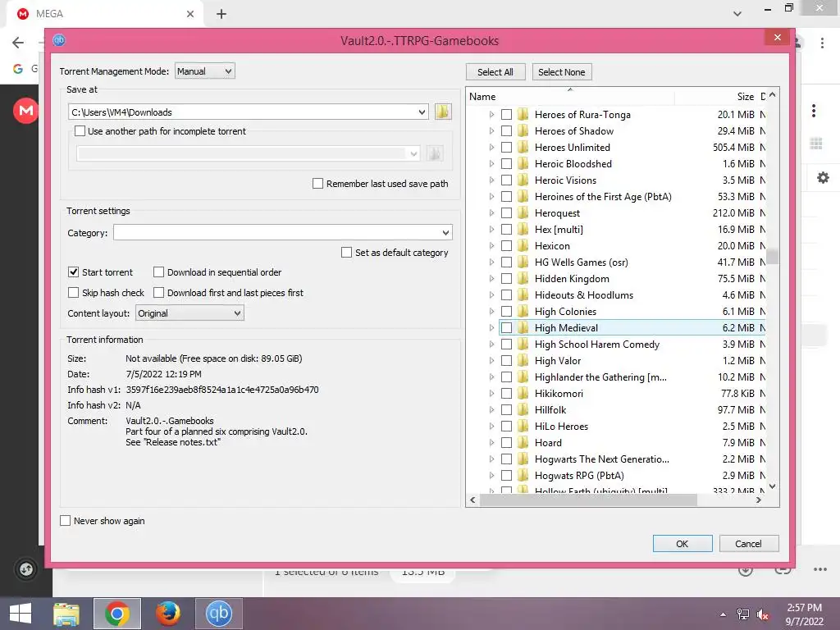
Task: Switch to Chrome in the taskbar
Action: pos(117,614)
